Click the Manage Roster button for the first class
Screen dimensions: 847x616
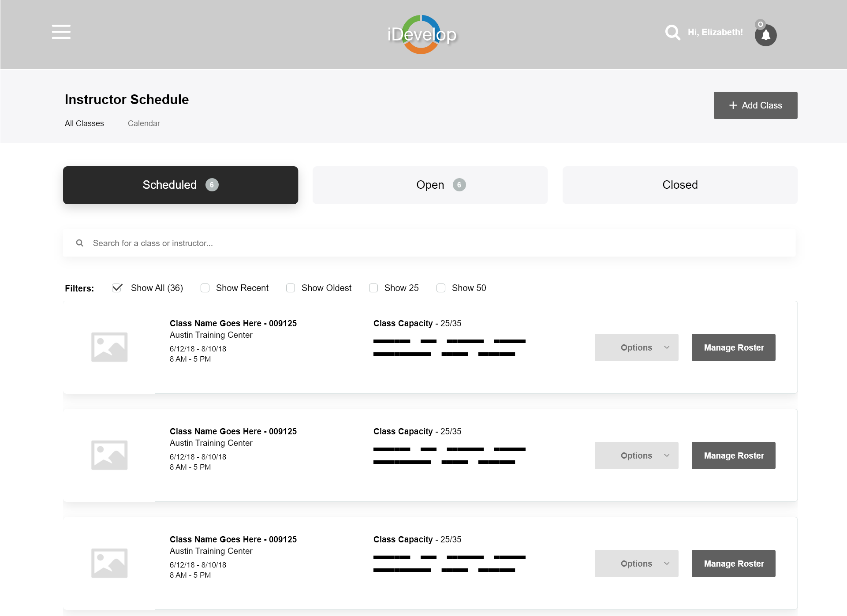pyautogui.click(x=733, y=347)
